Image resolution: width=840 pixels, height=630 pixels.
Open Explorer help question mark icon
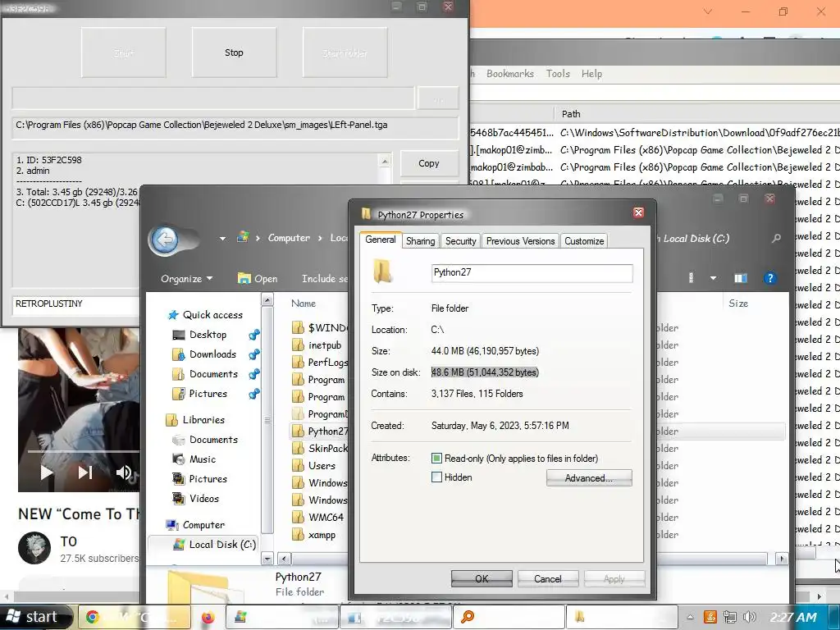click(769, 278)
